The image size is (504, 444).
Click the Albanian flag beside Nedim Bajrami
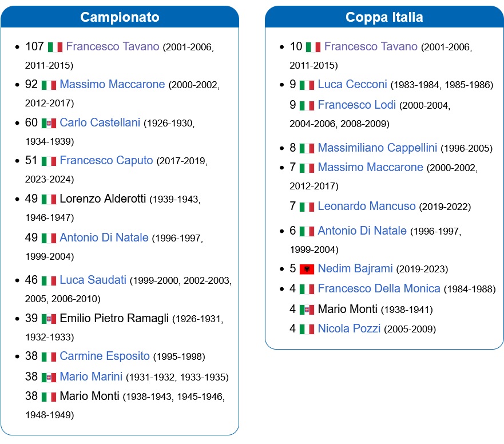point(307,269)
